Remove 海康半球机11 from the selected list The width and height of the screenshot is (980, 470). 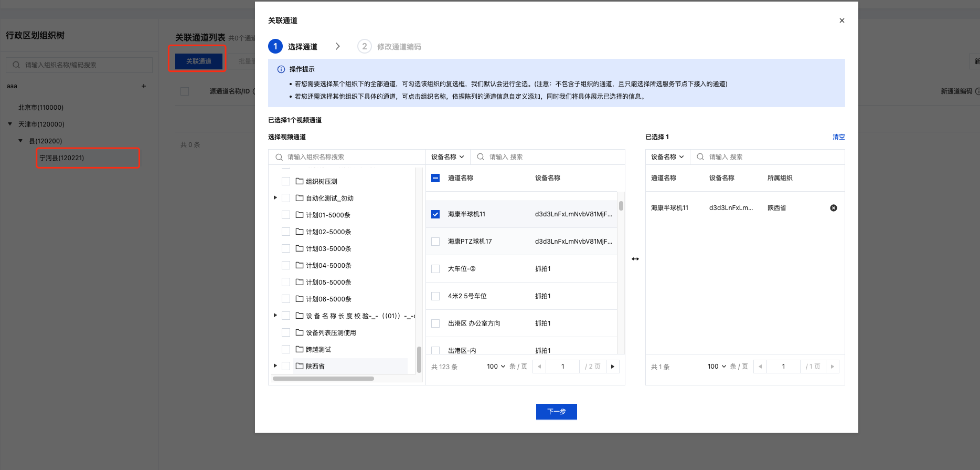click(x=834, y=208)
